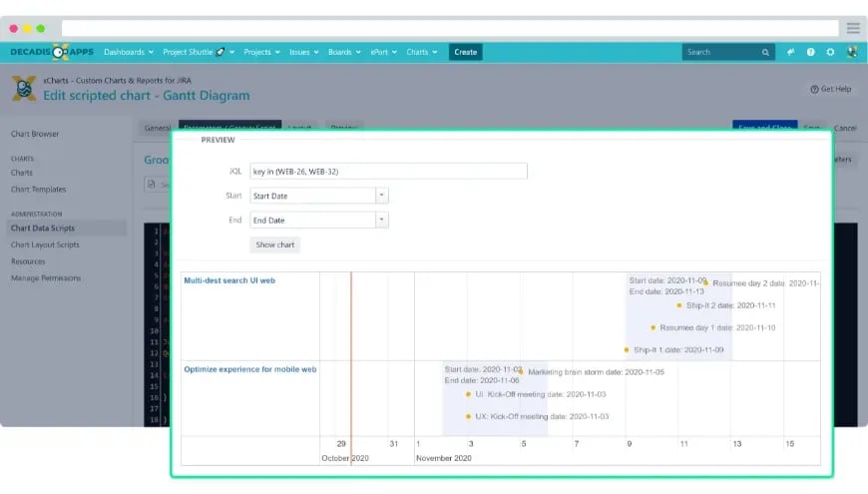Click the Create button

click(x=466, y=52)
